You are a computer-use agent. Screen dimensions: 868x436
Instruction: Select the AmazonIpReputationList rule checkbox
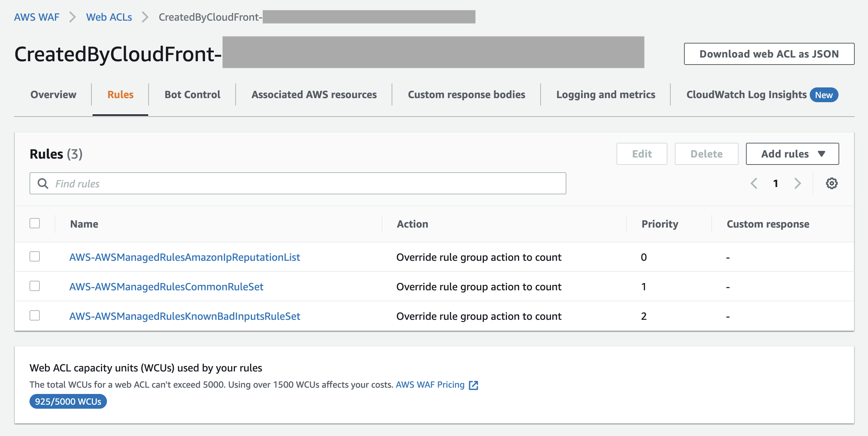point(35,256)
